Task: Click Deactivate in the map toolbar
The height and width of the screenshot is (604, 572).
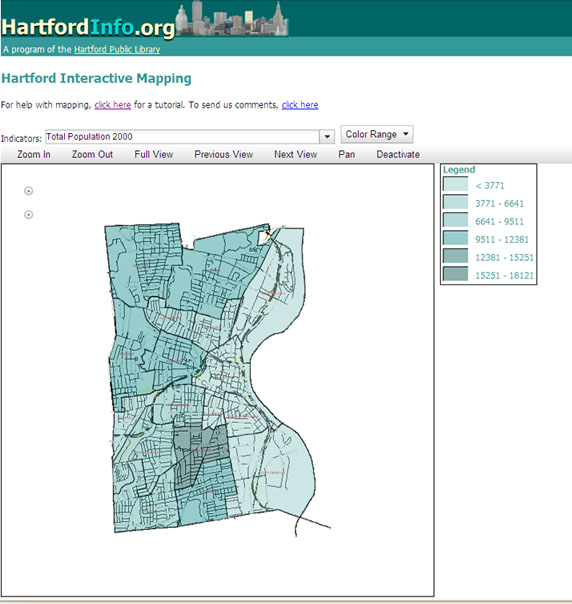Action: click(x=398, y=154)
